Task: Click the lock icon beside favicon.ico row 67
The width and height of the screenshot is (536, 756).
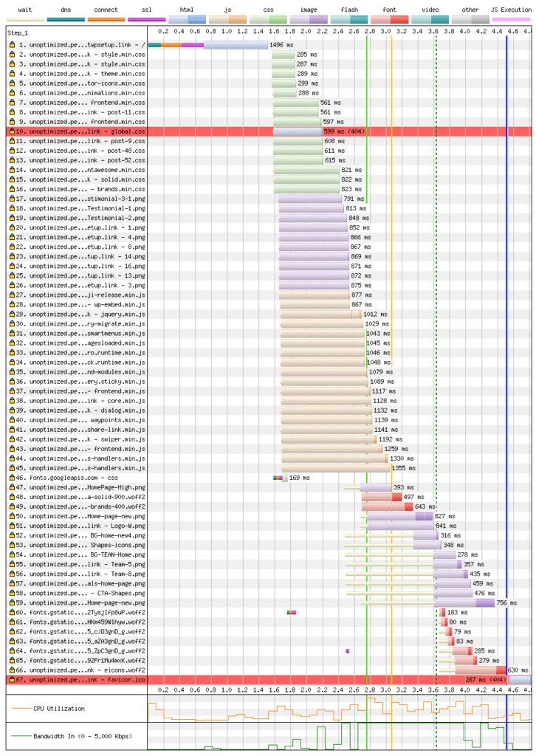Action: (12, 679)
